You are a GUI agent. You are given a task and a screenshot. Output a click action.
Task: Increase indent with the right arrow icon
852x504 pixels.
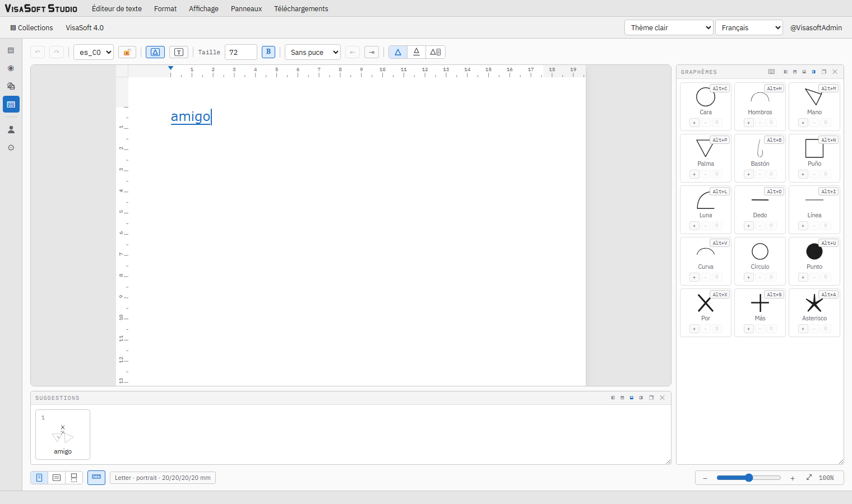(x=372, y=52)
